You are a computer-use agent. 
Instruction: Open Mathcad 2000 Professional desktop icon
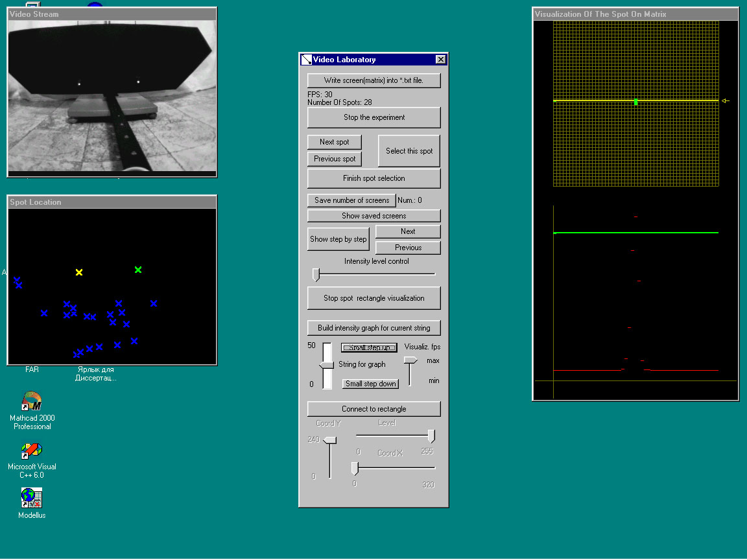pyautogui.click(x=32, y=402)
